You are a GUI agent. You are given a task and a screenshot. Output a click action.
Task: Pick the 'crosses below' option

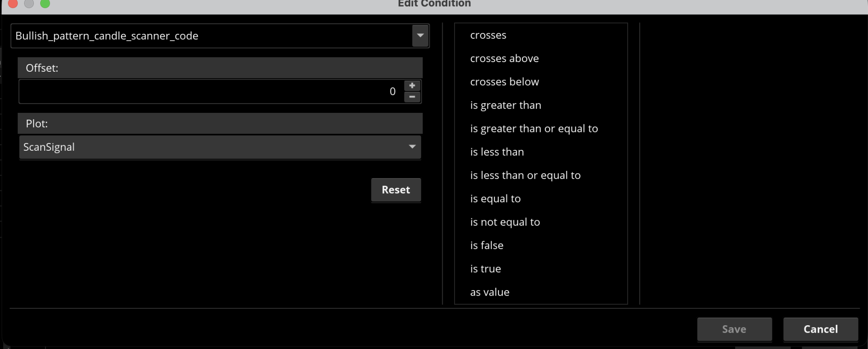504,82
